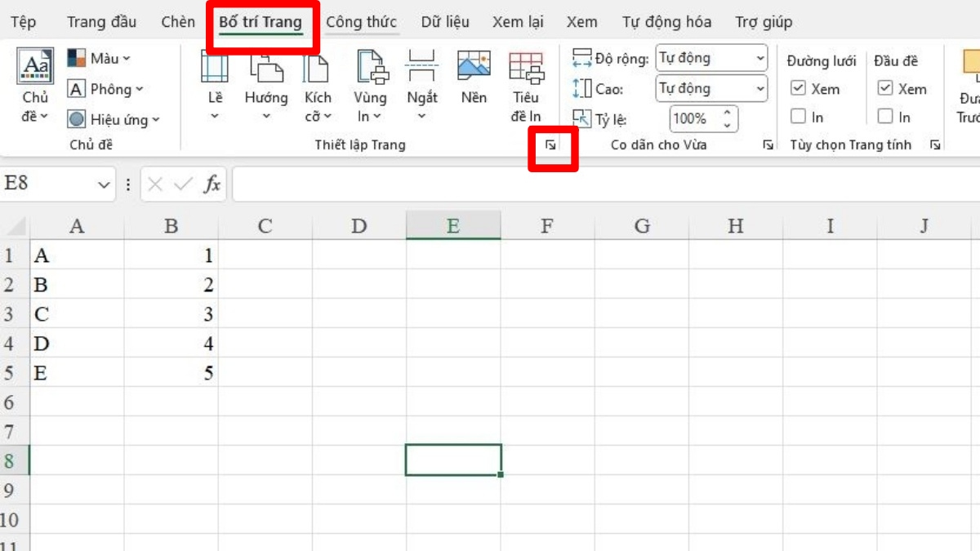Click cell B4 containing 4
980x551 pixels.
171,343
